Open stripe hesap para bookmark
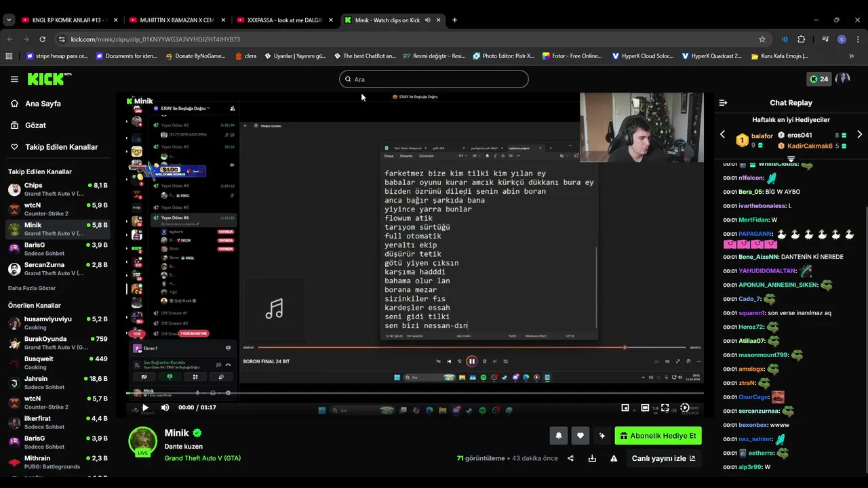868x488 pixels. pos(57,56)
